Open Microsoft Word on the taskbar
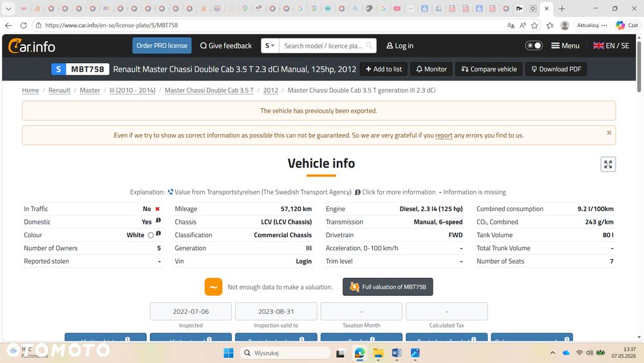The image size is (644, 363). tap(396, 353)
